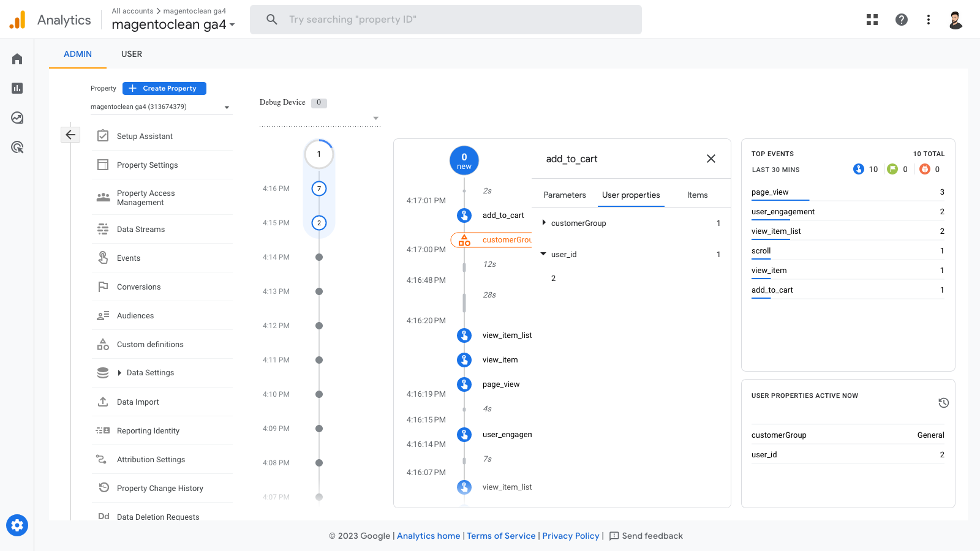The width and height of the screenshot is (980, 551).
Task: Click the blue events count icon in Top Events
Action: pyautogui.click(x=859, y=169)
